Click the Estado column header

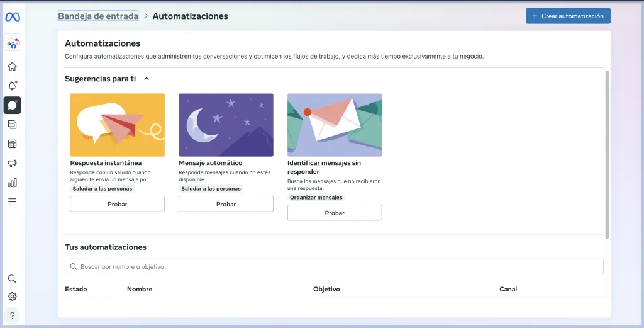click(76, 289)
